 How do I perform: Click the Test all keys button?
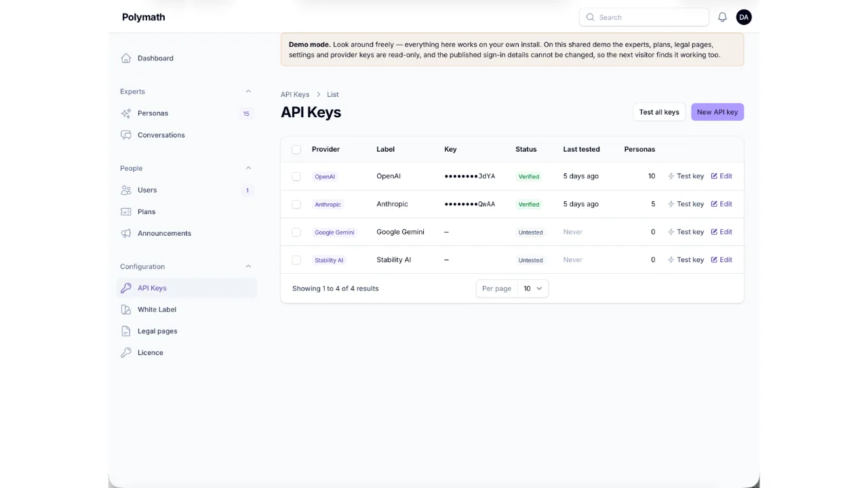point(659,112)
